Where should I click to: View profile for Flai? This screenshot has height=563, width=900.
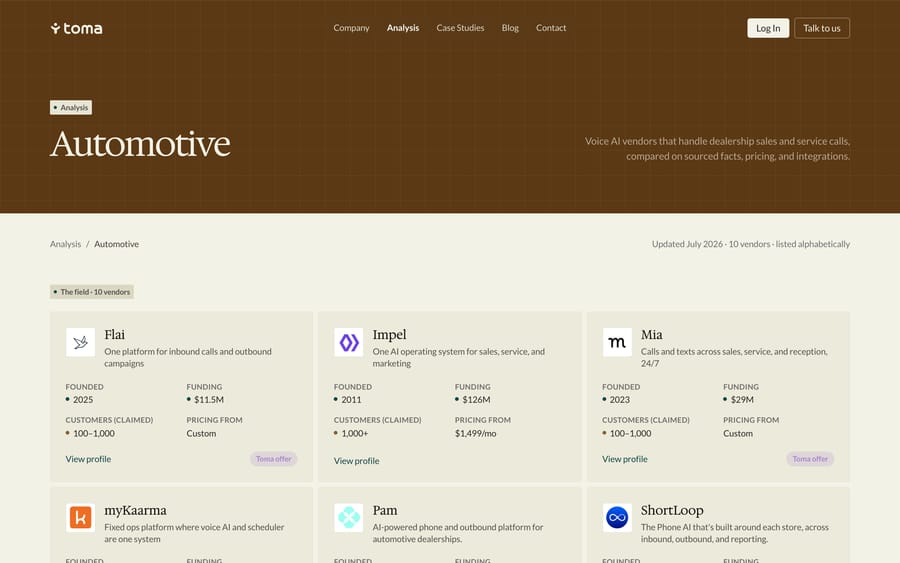point(88,459)
